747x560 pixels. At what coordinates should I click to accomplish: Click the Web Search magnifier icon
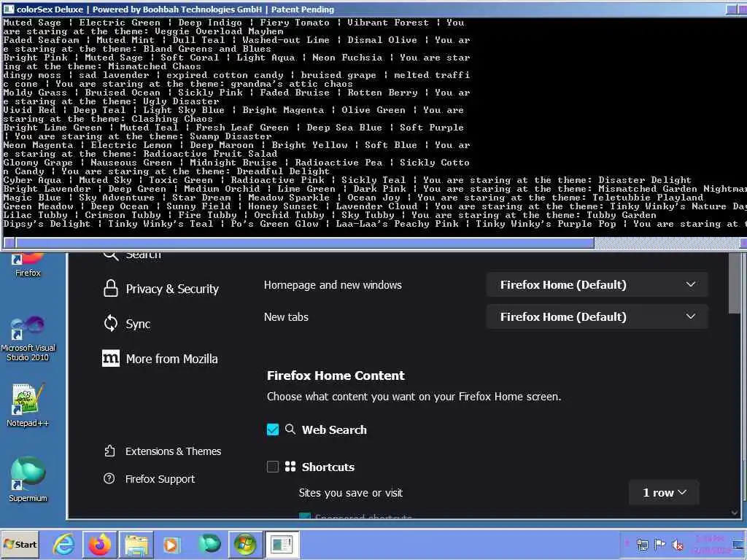[x=290, y=429]
